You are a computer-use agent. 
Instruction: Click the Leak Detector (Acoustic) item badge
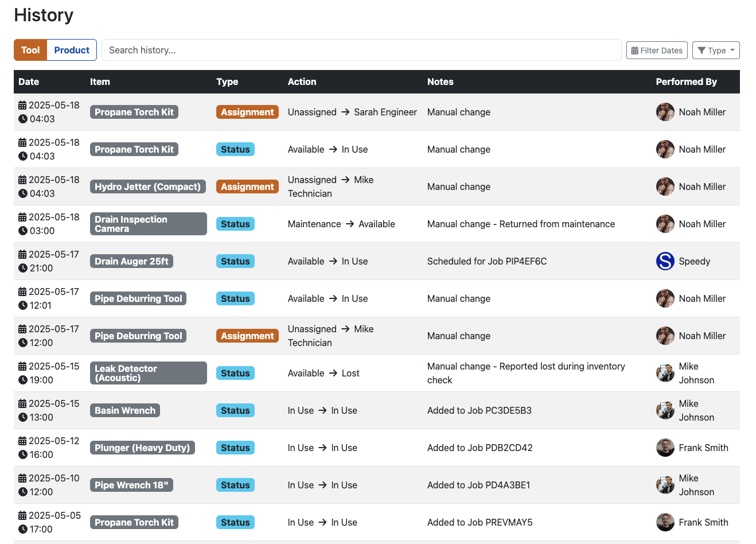(x=148, y=372)
